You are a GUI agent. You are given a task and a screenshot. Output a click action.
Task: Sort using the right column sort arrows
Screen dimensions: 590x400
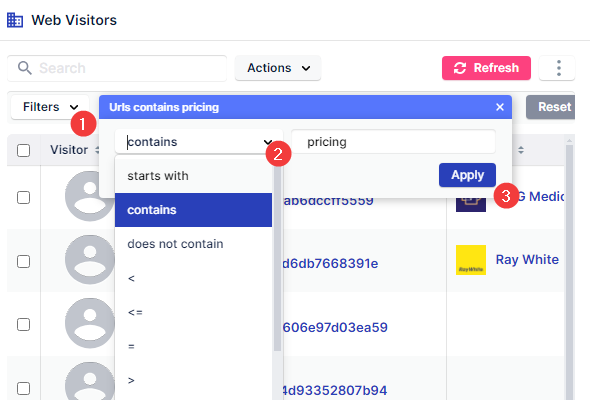coord(521,150)
